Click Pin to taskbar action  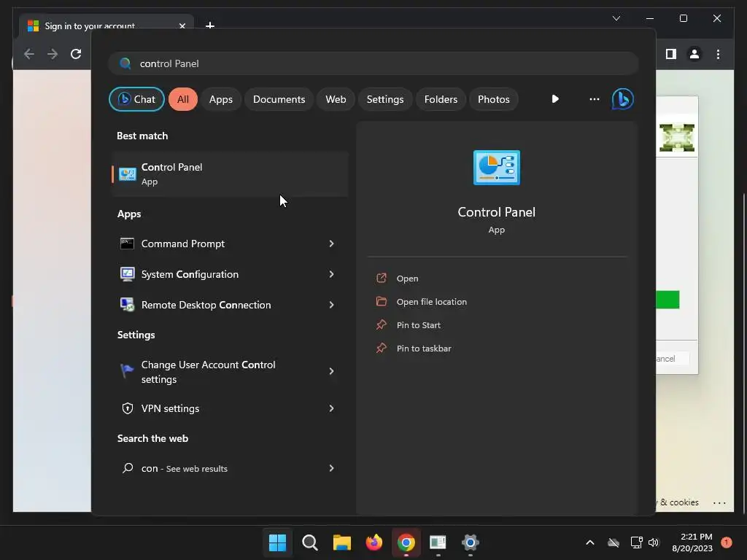click(424, 349)
